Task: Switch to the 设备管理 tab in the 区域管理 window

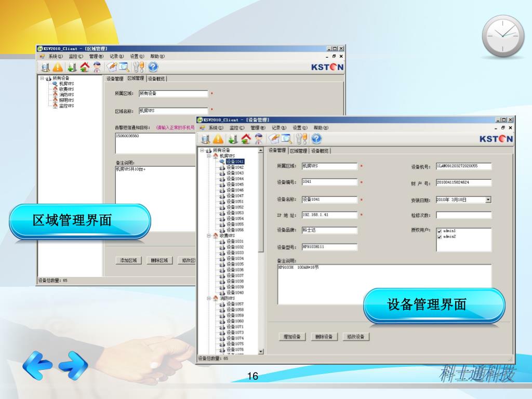Action: 115,79
